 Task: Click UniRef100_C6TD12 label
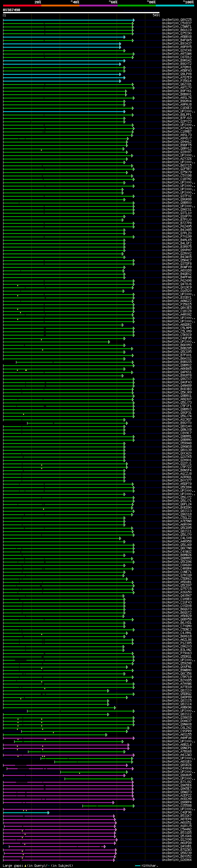pos(177,57)
